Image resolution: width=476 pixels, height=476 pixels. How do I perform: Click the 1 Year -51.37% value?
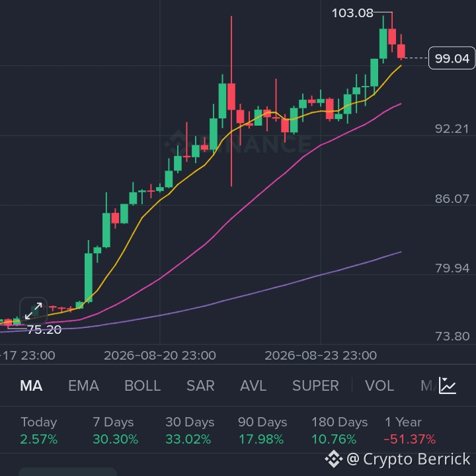tap(410, 439)
